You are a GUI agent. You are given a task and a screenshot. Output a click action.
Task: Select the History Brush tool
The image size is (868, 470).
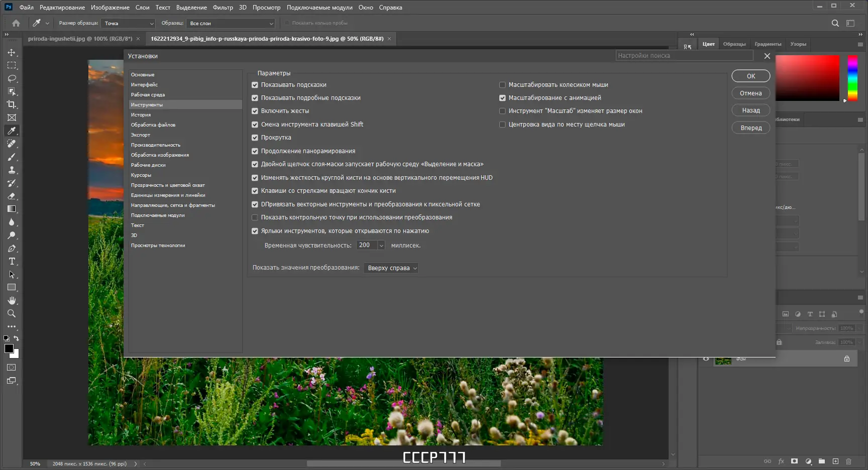(x=12, y=183)
